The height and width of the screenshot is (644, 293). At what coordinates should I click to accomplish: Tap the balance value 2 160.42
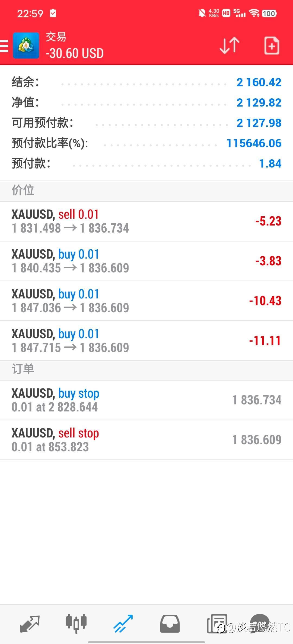pyautogui.click(x=259, y=82)
